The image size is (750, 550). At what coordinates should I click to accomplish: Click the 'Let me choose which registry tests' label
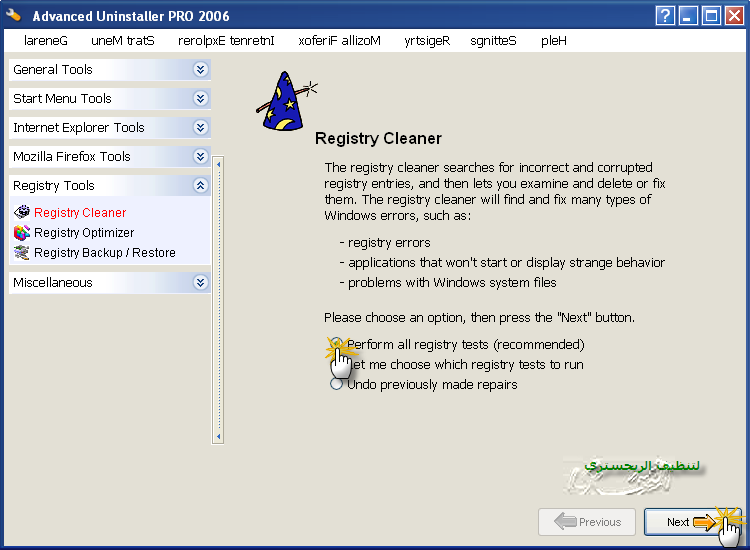click(465, 364)
